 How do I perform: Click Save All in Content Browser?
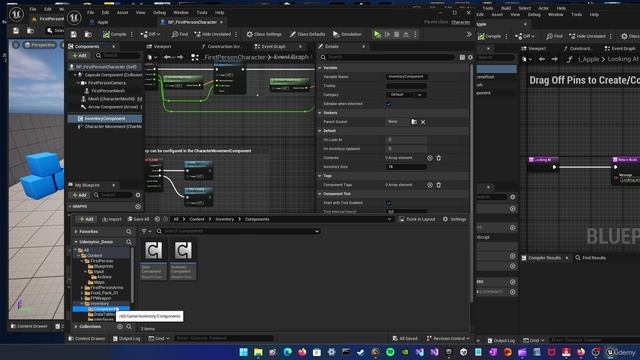(x=139, y=219)
